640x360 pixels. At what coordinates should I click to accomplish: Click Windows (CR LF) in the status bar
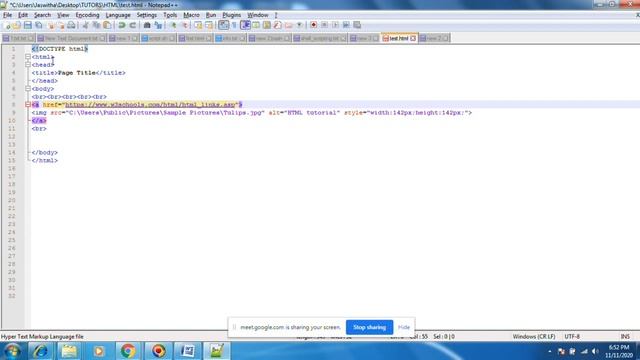click(534, 337)
